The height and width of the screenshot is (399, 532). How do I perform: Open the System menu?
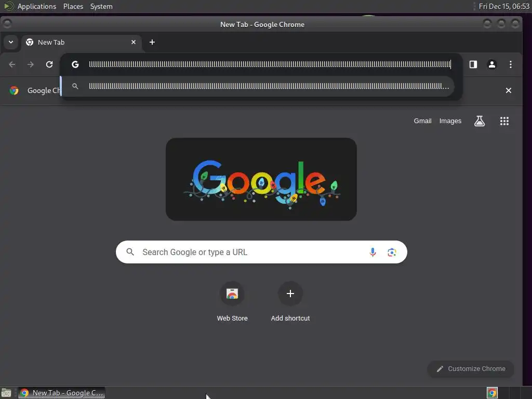coord(101,6)
